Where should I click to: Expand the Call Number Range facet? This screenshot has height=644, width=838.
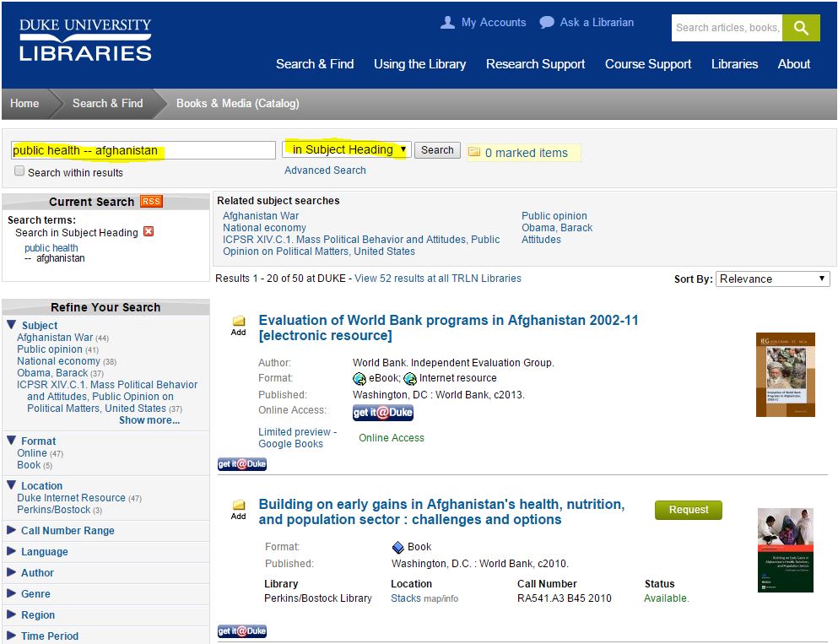(11, 529)
